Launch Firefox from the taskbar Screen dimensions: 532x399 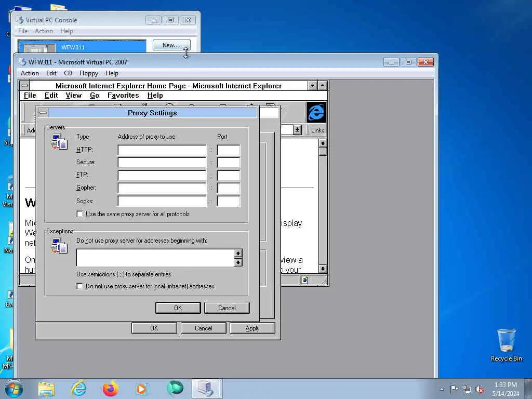point(110,389)
